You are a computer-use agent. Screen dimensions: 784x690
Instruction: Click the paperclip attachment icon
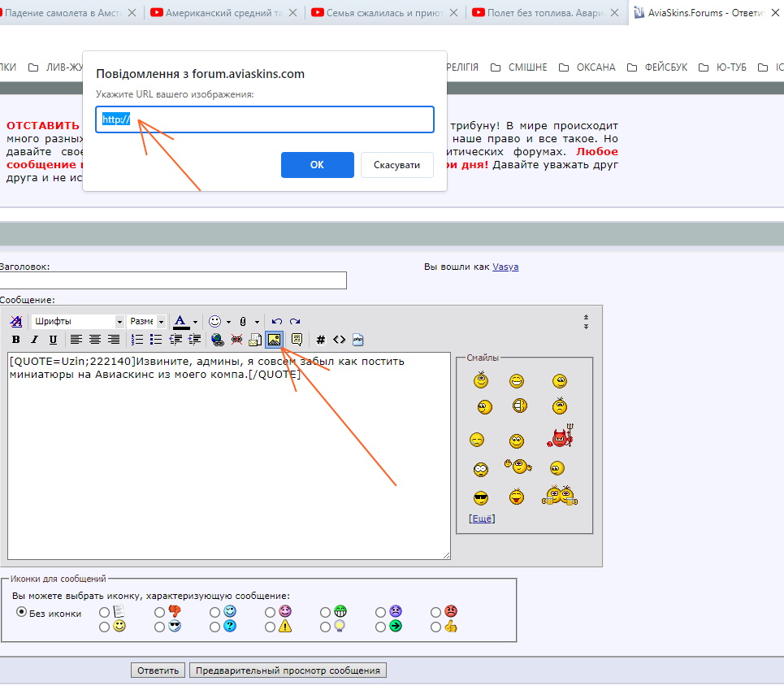243,322
